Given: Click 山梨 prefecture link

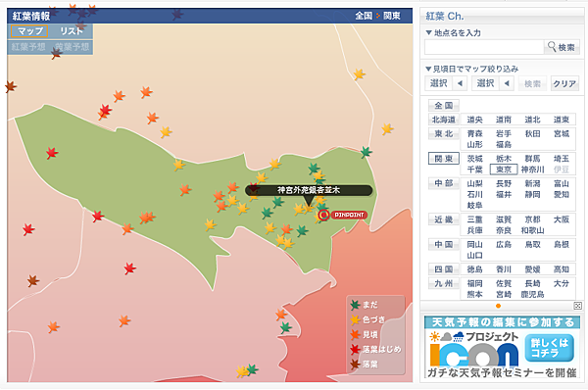Looking at the screenshot, I should tap(474, 183).
